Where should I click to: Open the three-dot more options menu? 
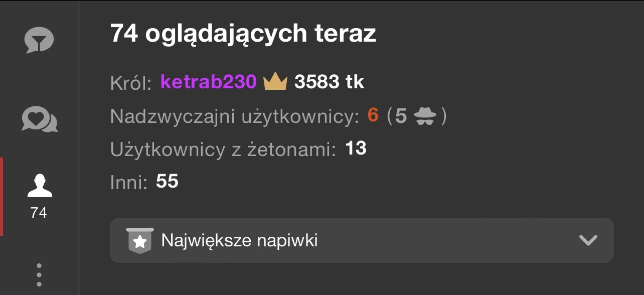pyautogui.click(x=39, y=275)
